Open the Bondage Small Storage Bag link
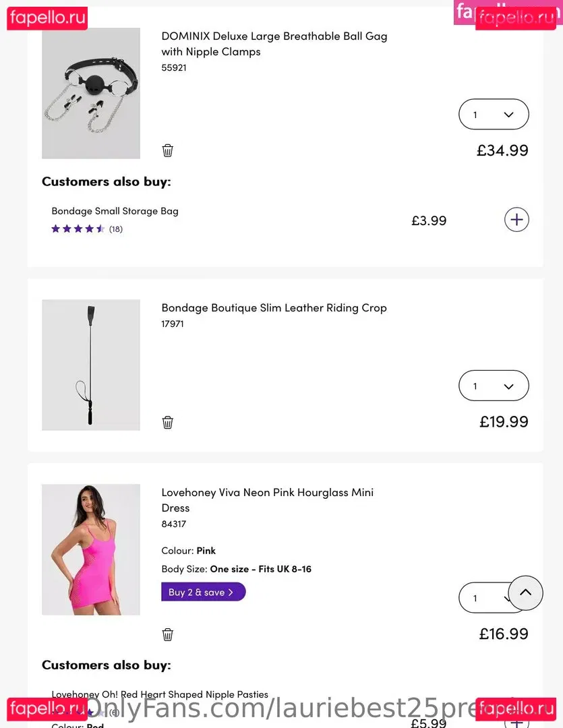This screenshot has width=563, height=728. click(x=115, y=211)
